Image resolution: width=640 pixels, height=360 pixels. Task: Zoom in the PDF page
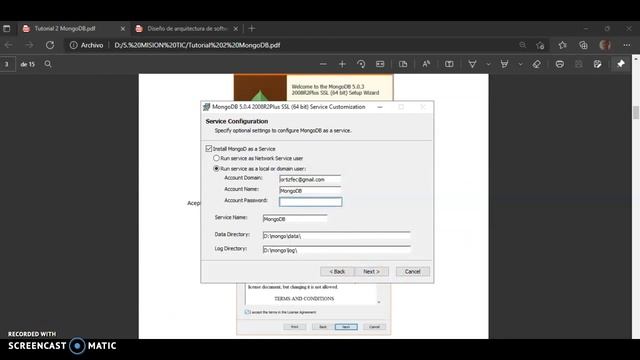342,64
